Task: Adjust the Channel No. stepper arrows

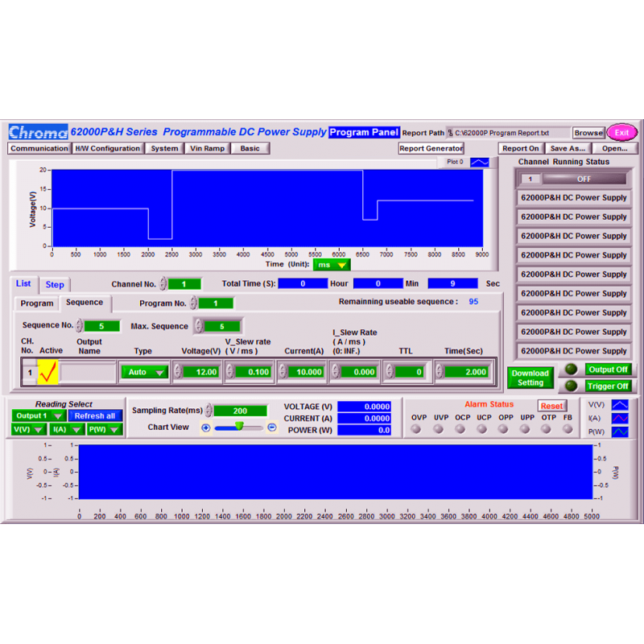Action: click(x=163, y=284)
